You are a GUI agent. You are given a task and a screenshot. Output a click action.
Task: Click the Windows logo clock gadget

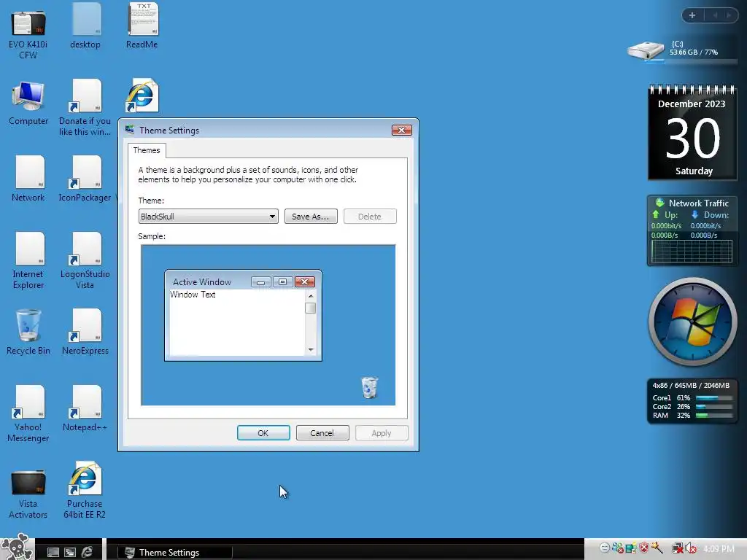[x=692, y=322]
